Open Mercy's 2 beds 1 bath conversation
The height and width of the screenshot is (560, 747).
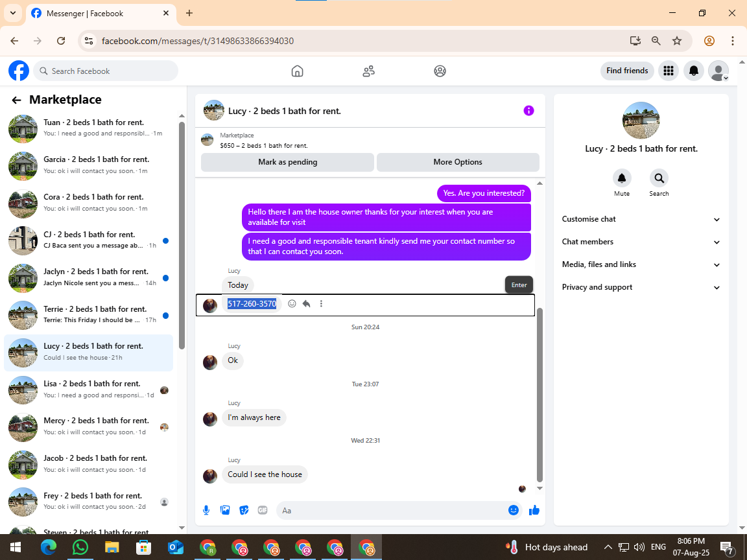click(89, 426)
